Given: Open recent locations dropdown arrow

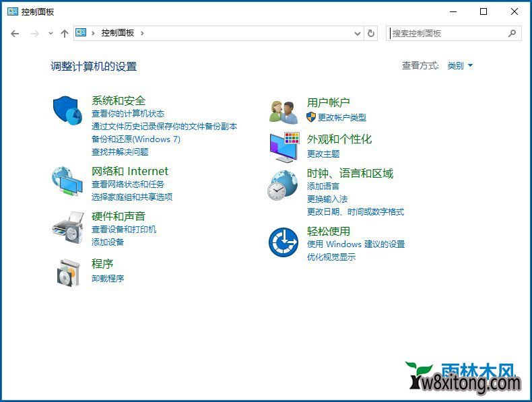Looking at the screenshot, I should click(x=51, y=33).
